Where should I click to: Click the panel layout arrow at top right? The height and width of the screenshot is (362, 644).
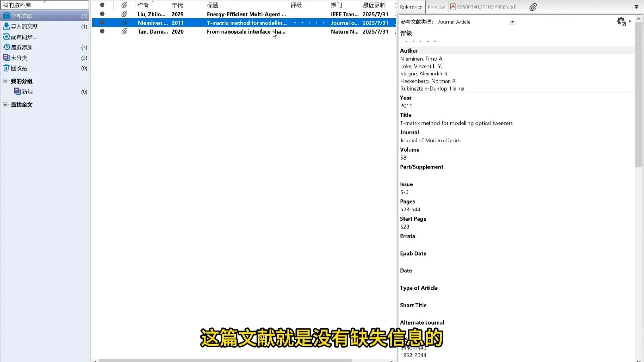pos(637,7)
